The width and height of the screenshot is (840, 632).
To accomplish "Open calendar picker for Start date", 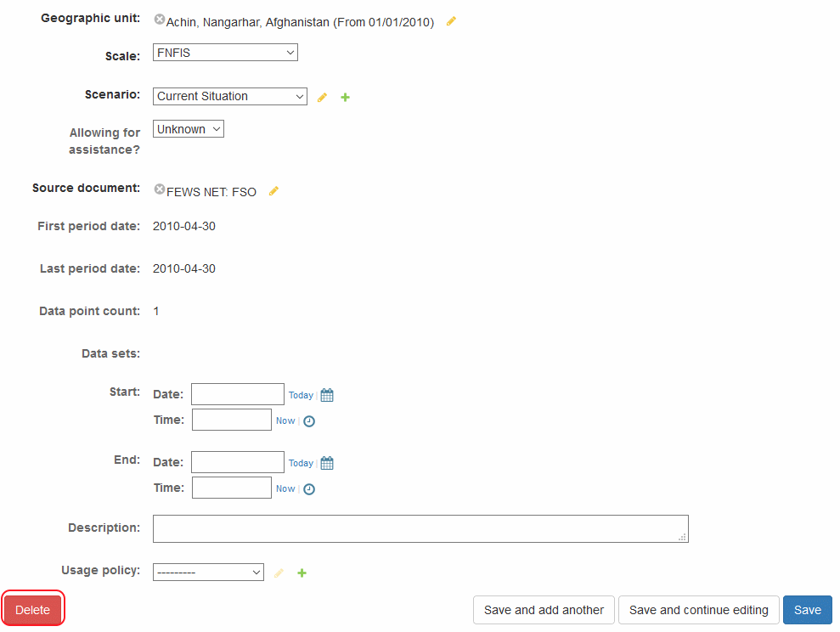I will 327,395.
